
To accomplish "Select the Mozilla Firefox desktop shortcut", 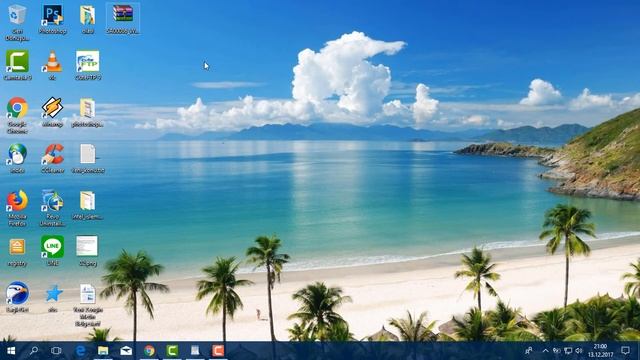I will click(x=17, y=208).
